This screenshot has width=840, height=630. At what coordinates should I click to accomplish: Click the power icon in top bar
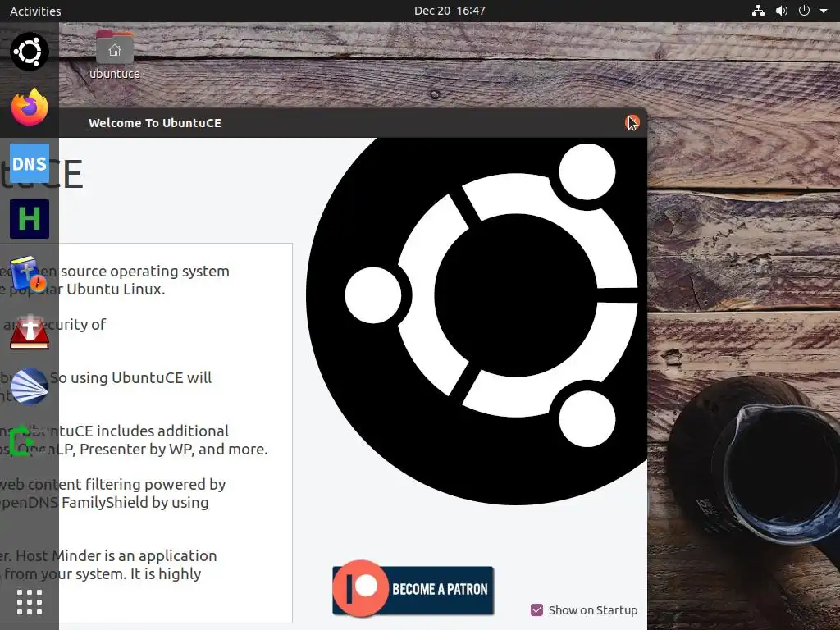tap(804, 11)
